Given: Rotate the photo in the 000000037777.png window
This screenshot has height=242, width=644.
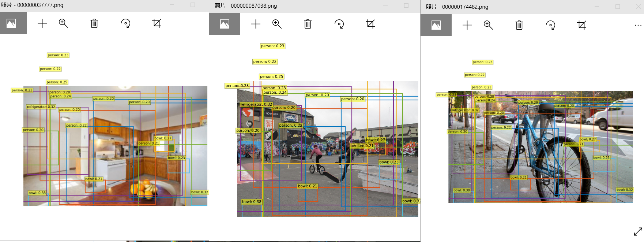Looking at the screenshot, I should click(x=126, y=23).
